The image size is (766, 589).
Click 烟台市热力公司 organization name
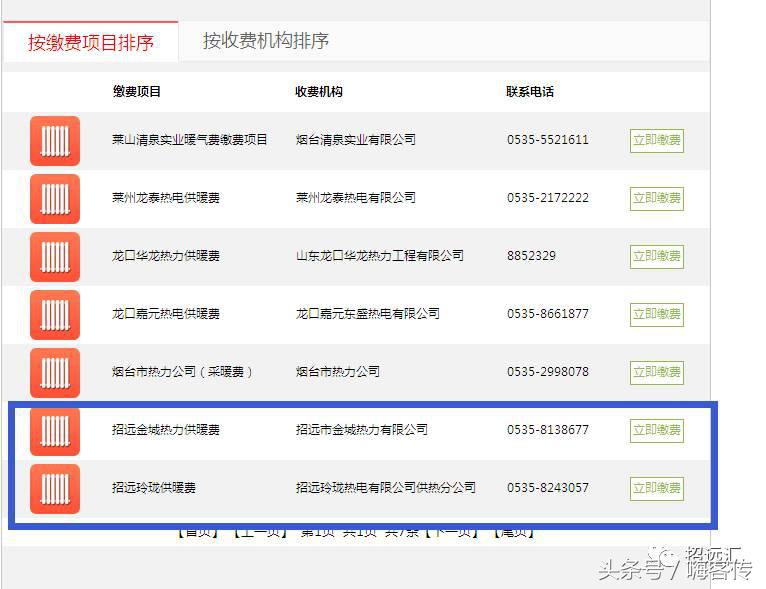[338, 372]
